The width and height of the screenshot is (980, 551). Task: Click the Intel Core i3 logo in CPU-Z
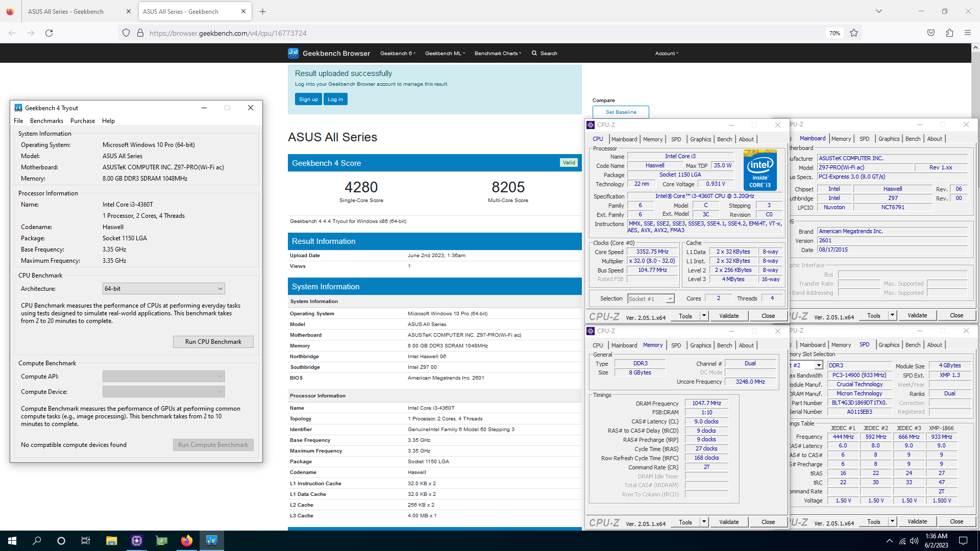coord(760,170)
